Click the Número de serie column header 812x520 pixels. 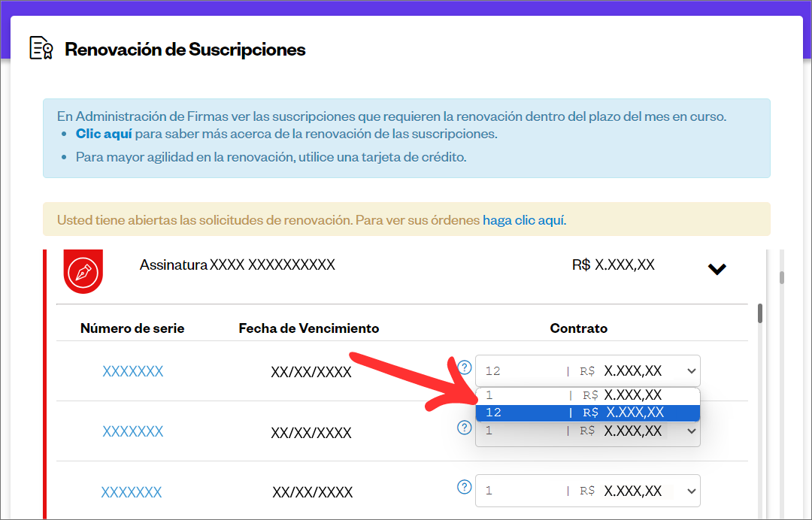[132, 328]
